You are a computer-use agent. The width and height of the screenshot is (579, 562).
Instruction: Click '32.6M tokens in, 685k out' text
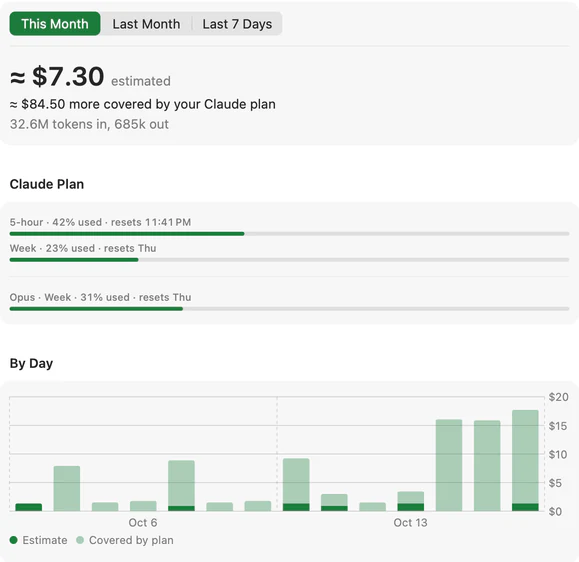tap(89, 124)
